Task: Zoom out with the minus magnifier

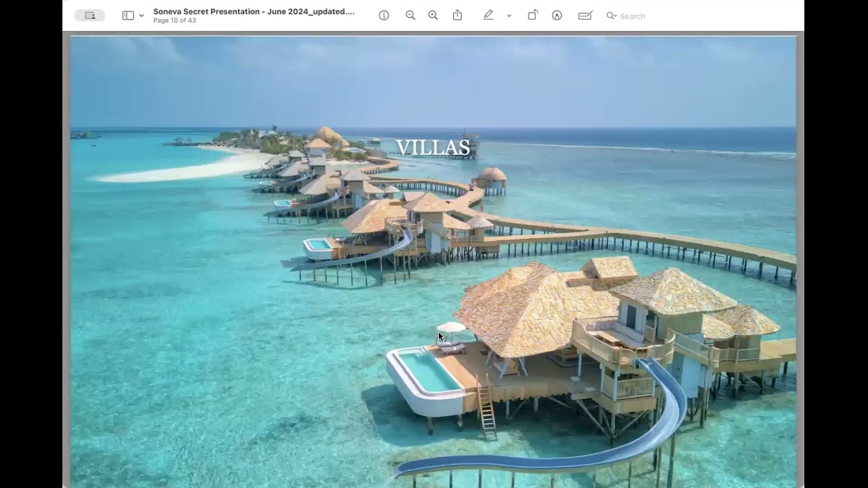Action: [x=410, y=16]
